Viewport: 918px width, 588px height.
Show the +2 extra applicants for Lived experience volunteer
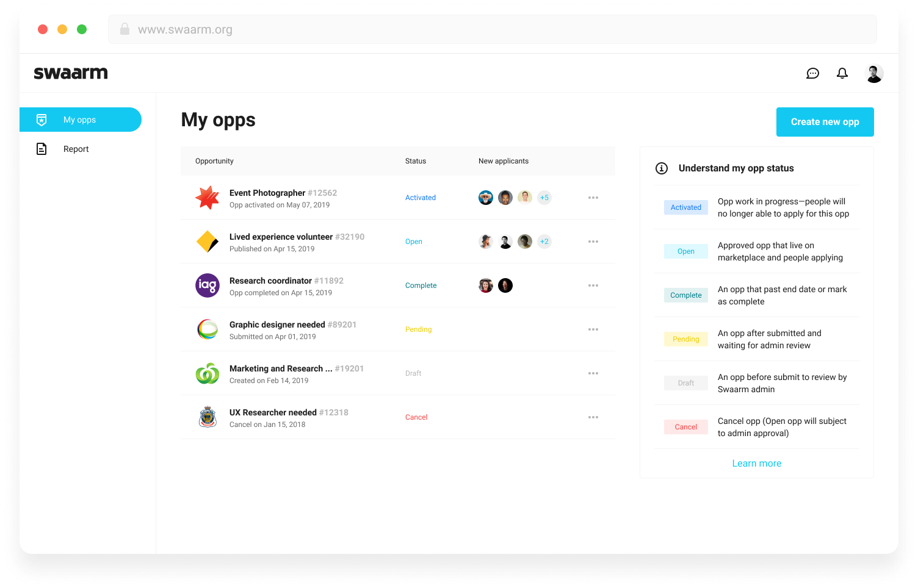(544, 241)
